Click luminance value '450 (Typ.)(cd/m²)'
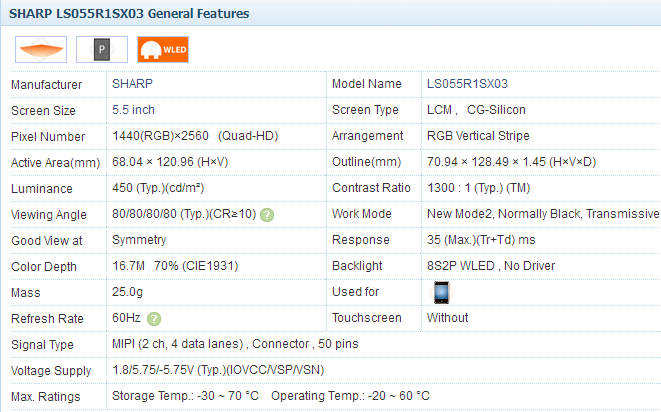 tap(158, 188)
